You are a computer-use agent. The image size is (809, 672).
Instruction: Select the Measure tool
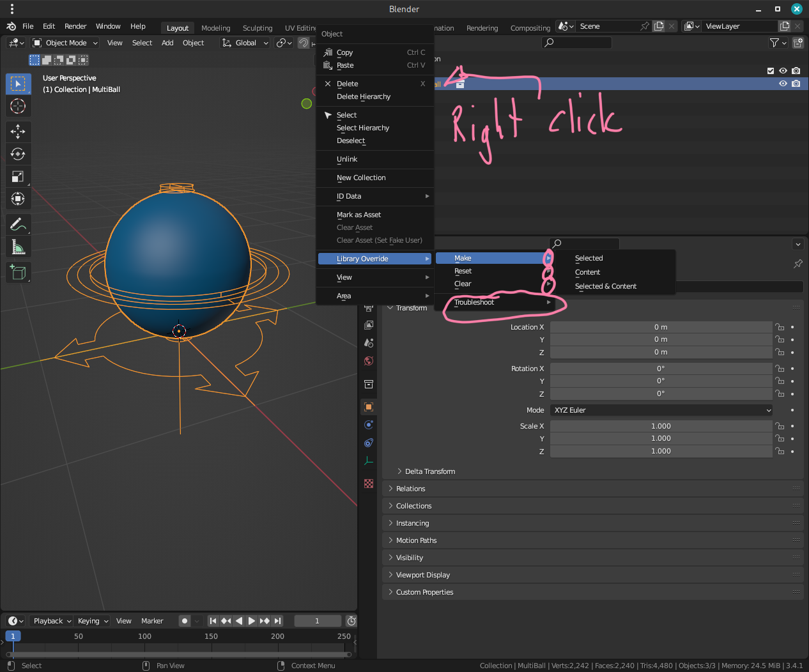(18, 247)
